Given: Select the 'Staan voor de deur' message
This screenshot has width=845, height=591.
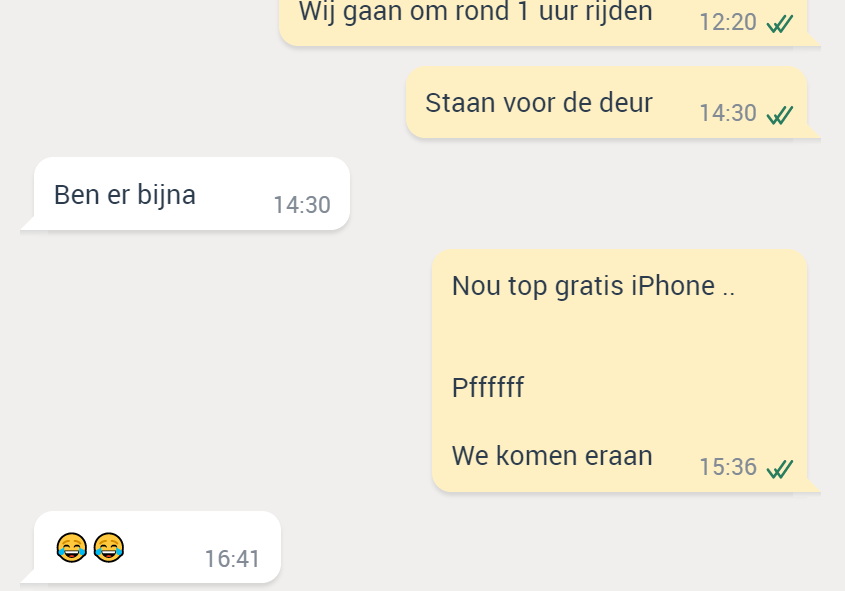Looking at the screenshot, I should (x=613, y=102).
